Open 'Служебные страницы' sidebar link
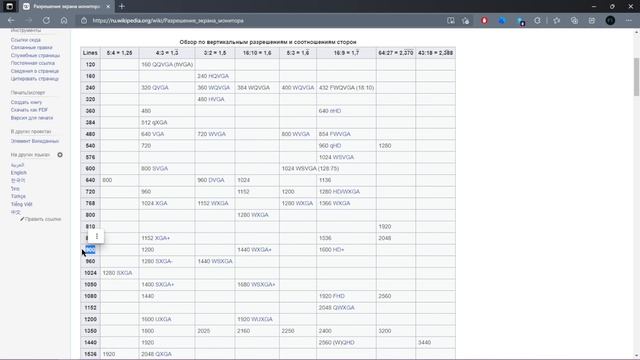The height and width of the screenshot is (360, 640). click(x=35, y=56)
